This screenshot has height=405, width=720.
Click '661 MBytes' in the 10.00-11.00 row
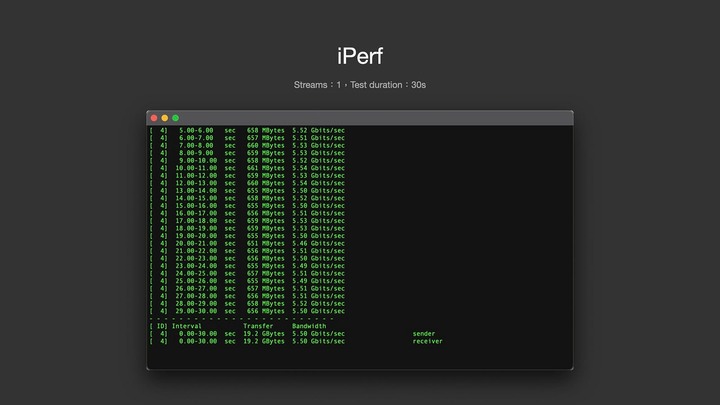(265, 168)
